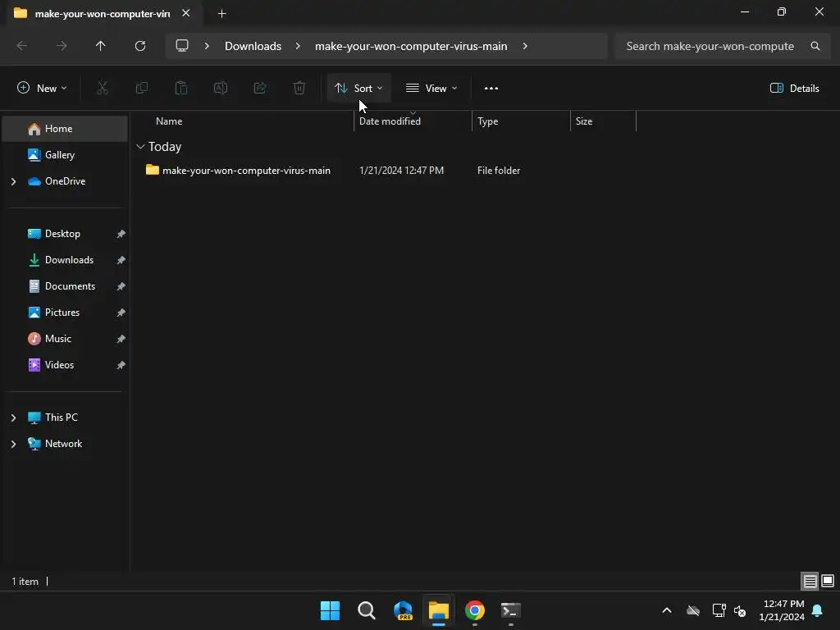Go forward with the right arrow
840x630 pixels.
[x=62, y=46]
